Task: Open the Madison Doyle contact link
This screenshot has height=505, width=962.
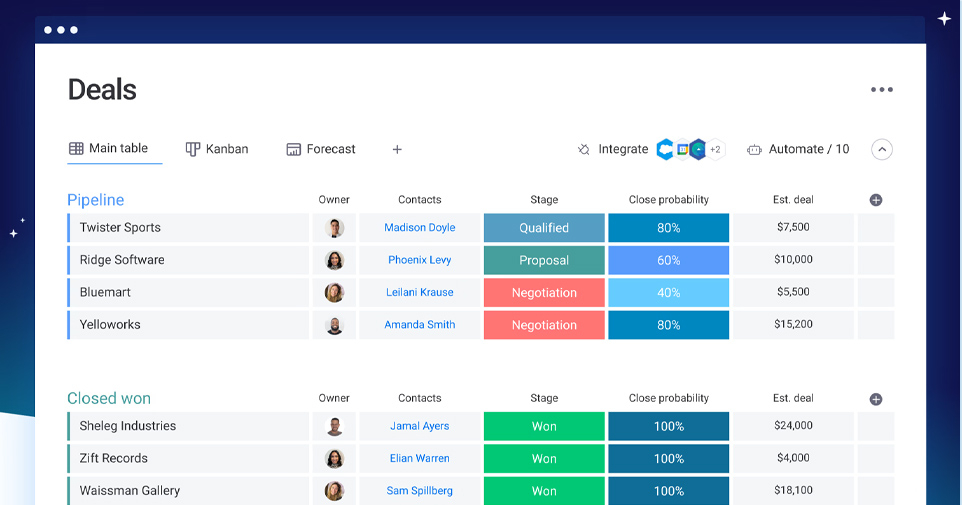Action: (419, 228)
